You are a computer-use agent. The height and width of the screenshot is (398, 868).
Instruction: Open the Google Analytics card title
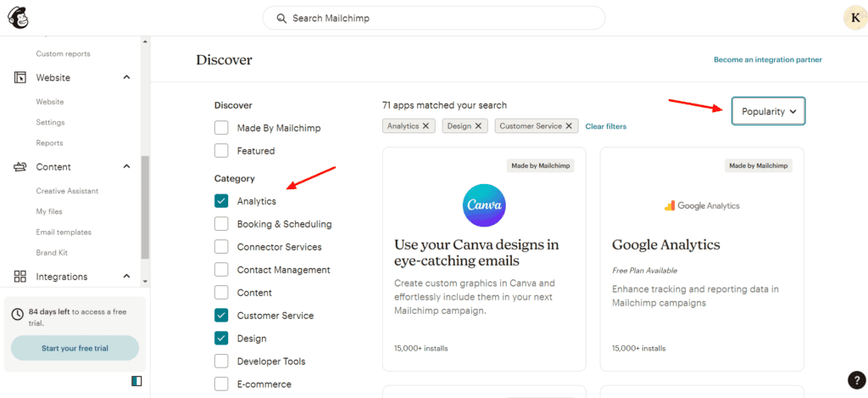click(666, 245)
